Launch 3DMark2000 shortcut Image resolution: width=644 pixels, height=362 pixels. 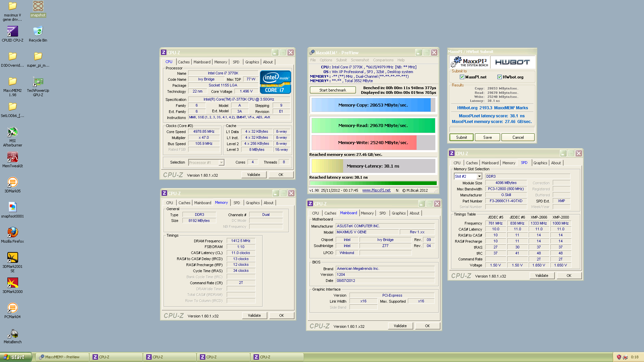pos(12,285)
